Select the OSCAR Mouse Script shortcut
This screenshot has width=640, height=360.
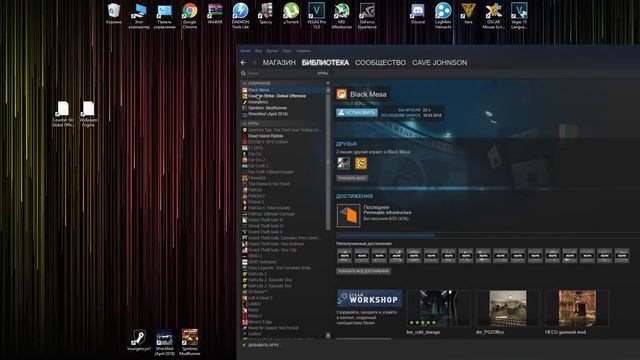[493, 16]
